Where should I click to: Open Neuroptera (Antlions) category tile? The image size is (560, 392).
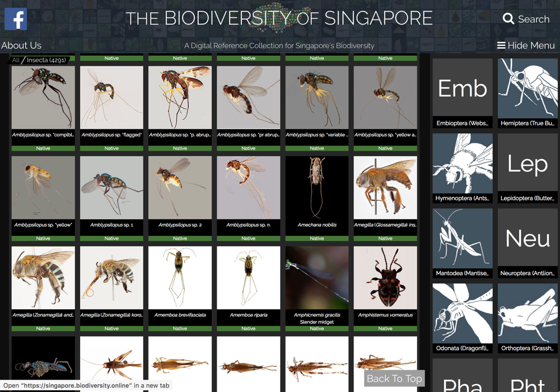528,244
